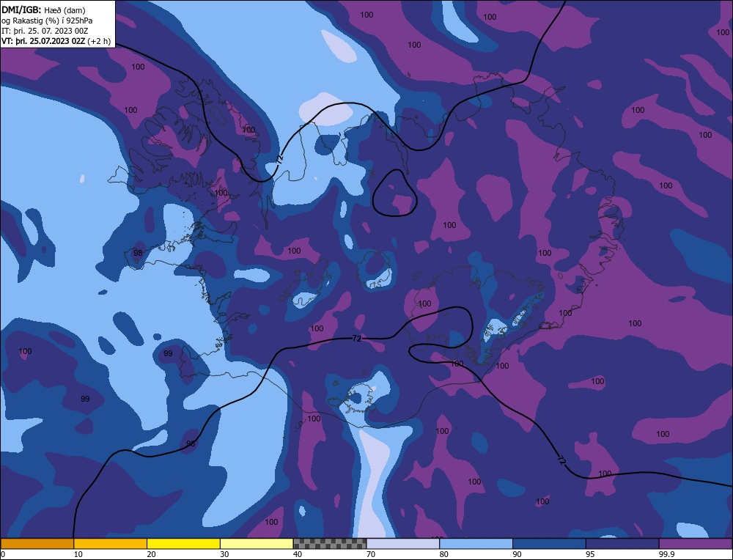This screenshot has width=733, height=560.
Task: Click the '98' humidity label in the southwest sea
Action: pos(191,443)
